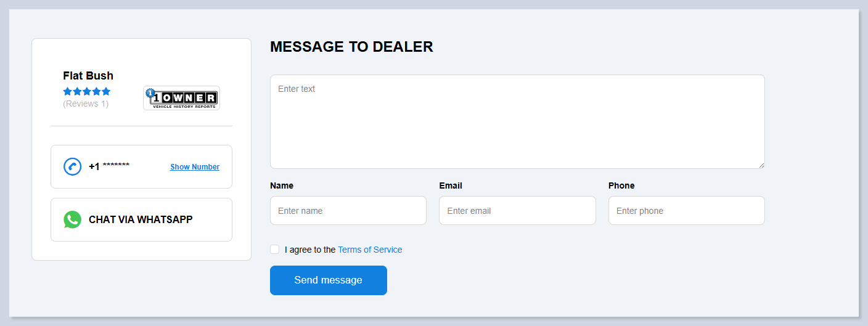This screenshot has height=326, width=868.
Task: Click the masked +1 phone number
Action: coord(109,166)
